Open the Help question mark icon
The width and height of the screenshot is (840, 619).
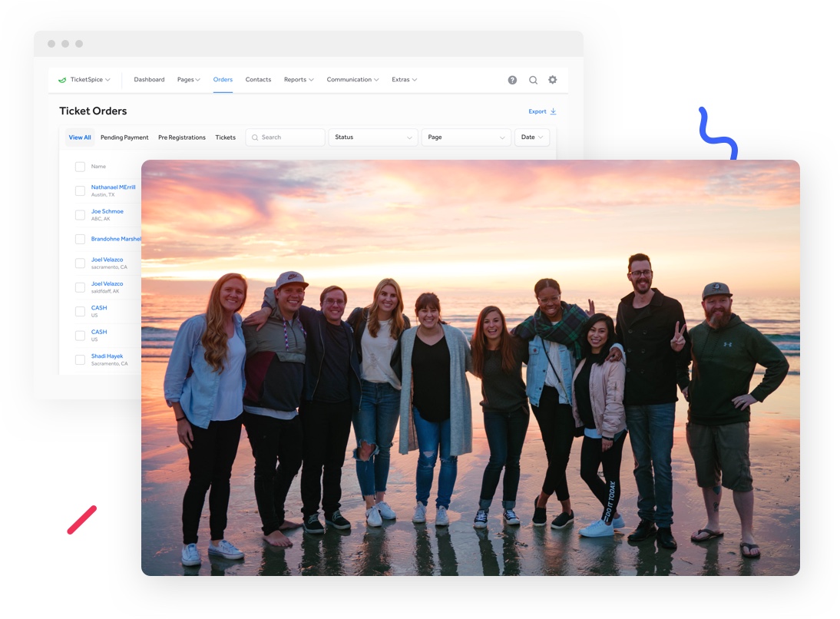(512, 79)
